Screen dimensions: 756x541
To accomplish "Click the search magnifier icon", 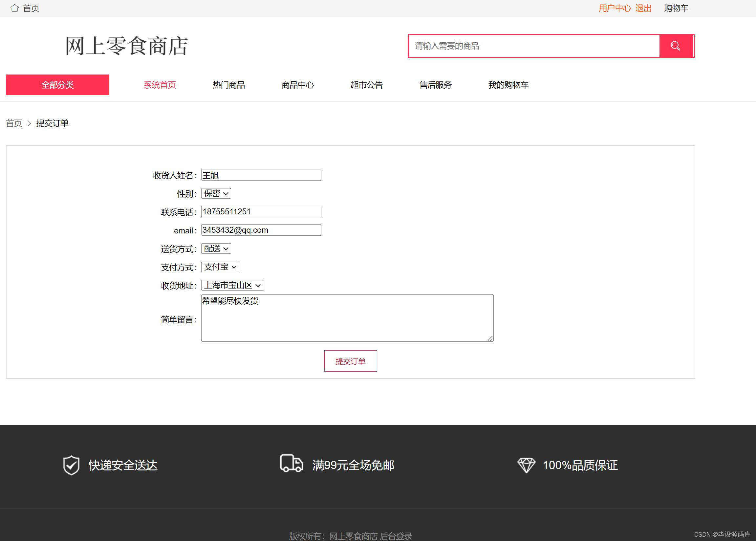I will tap(675, 46).
